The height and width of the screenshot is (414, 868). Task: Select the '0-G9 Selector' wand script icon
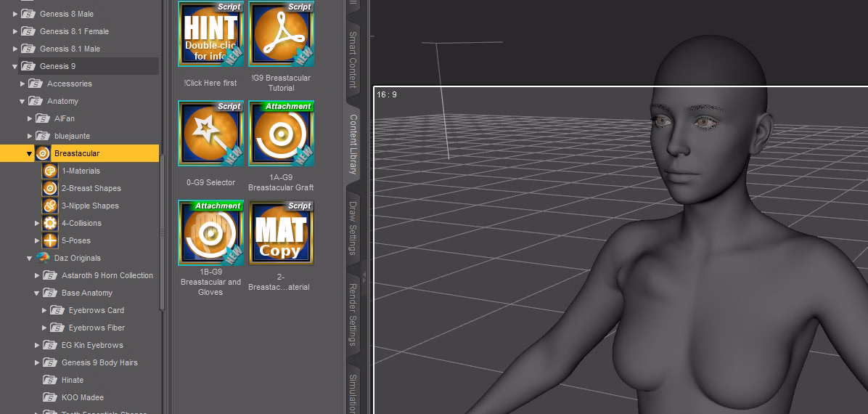coord(210,134)
